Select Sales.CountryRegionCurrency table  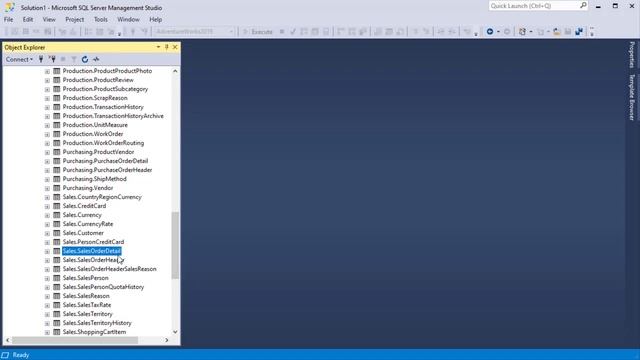[102, 197]
